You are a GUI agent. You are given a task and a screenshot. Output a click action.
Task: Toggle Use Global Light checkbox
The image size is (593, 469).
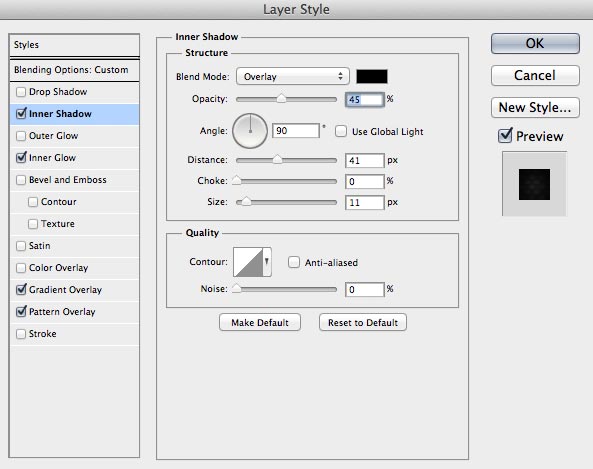point(341,131)
